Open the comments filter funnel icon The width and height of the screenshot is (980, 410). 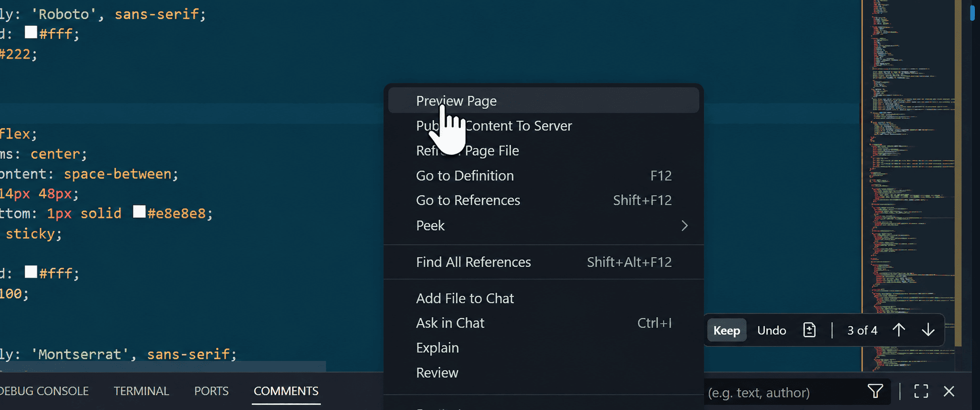(875, 391)
